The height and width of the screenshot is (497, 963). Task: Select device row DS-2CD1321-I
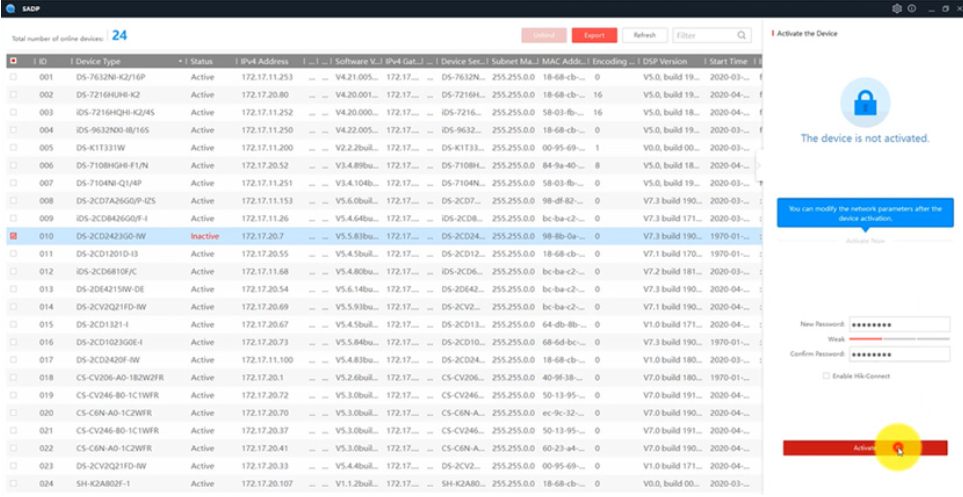point(384,324)
